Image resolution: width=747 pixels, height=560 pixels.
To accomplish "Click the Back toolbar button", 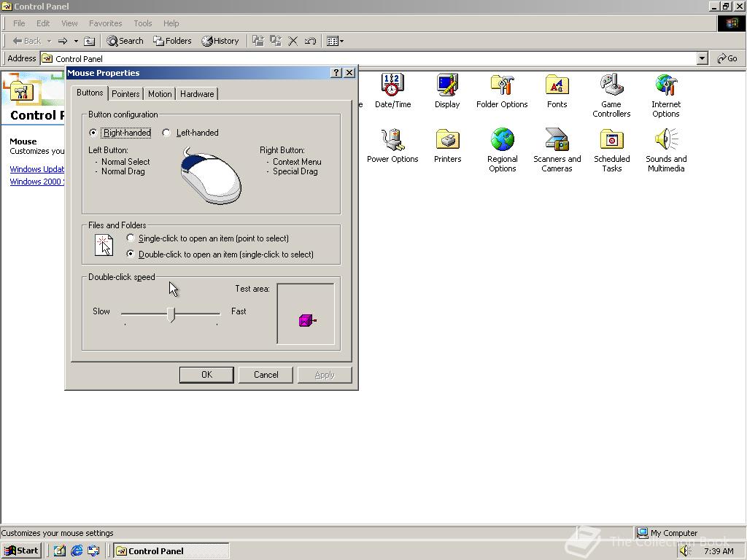I will tap(27, 41).
